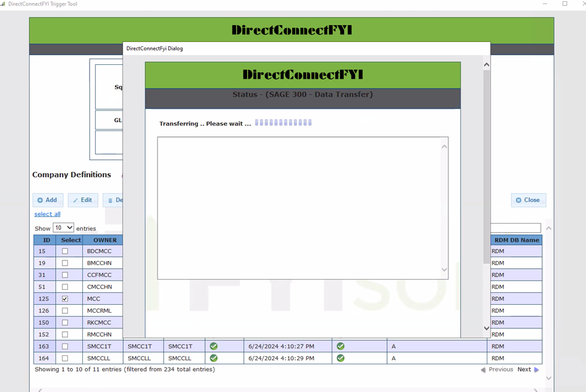Screen dimensions: 586x392
Task: Go to Next page of entries
Action: click(524, 369)
